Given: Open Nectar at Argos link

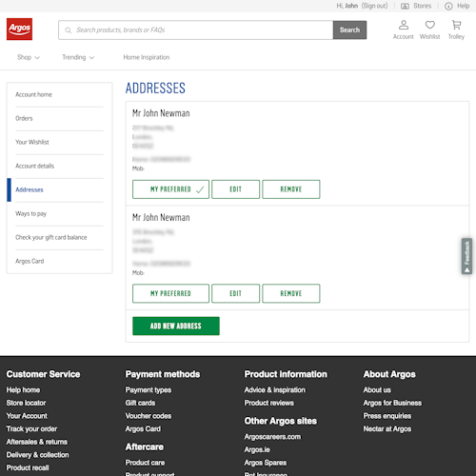Looking at the screenshot, I should point(387,429).
